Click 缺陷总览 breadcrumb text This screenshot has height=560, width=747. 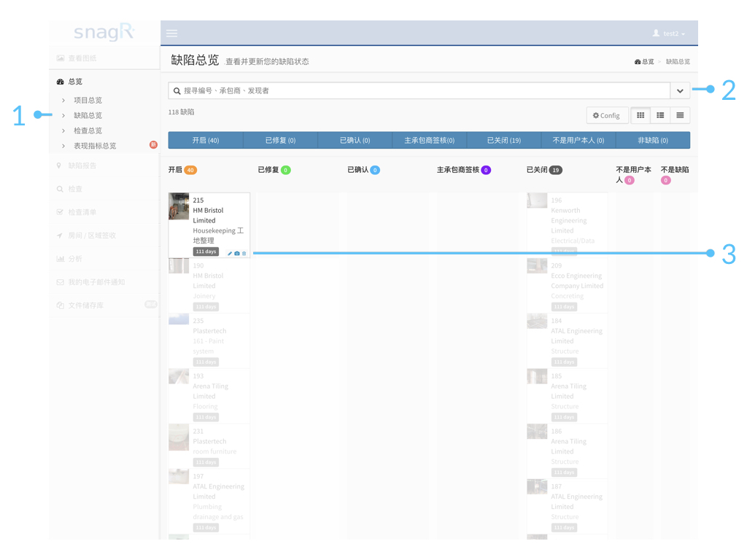[678, 61]
